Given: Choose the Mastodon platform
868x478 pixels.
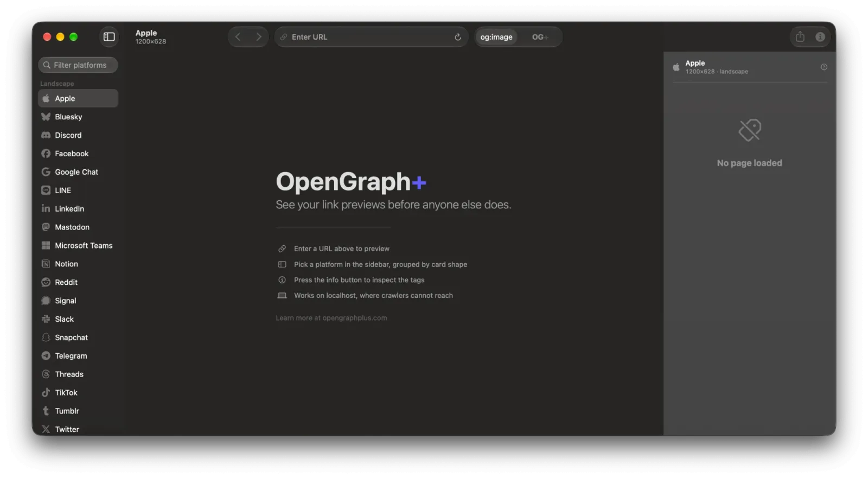Looking at the screenshot, I should click(x=78, y=227).
